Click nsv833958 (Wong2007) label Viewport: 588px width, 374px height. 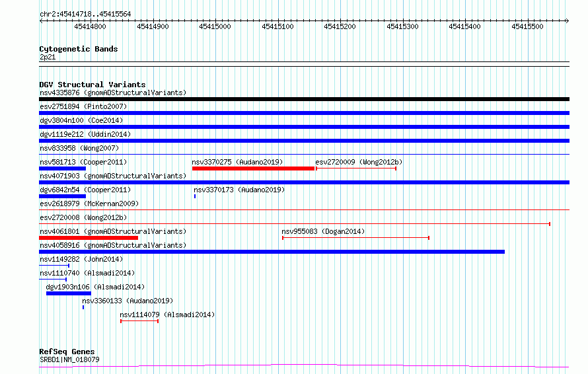[79, 148]
